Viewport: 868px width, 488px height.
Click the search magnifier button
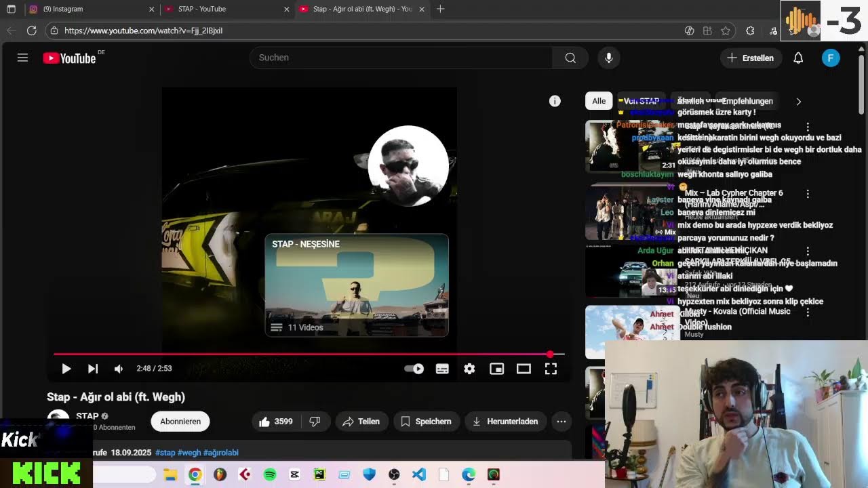tap(570, 58)
